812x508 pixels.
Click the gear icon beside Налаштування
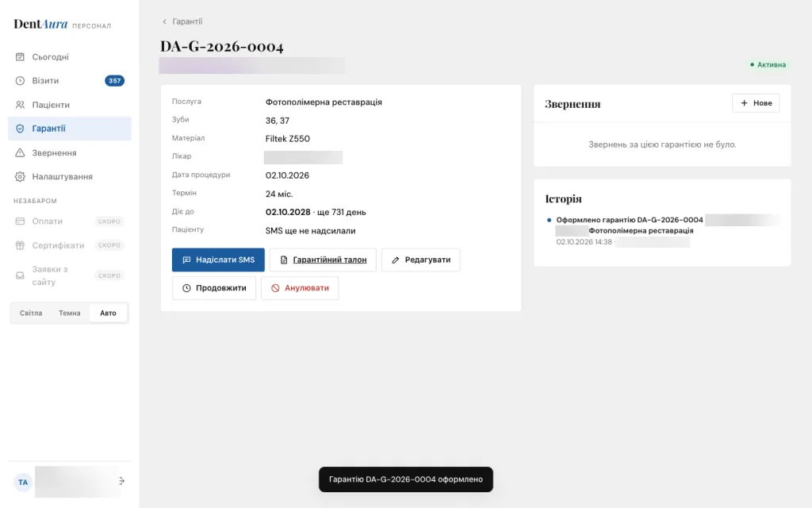coord(20,177)
